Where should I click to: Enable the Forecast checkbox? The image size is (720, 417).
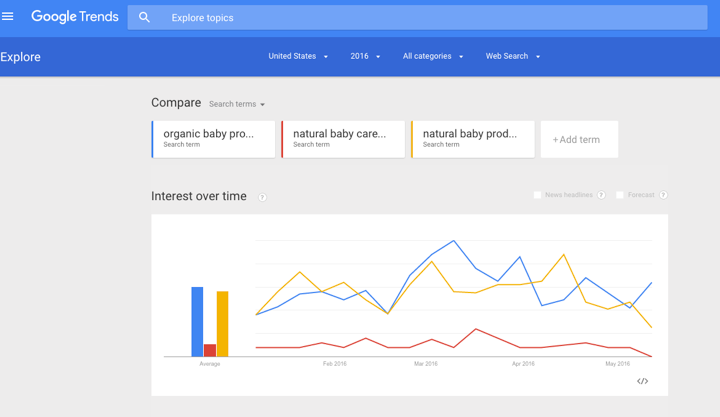pos(620,195)
